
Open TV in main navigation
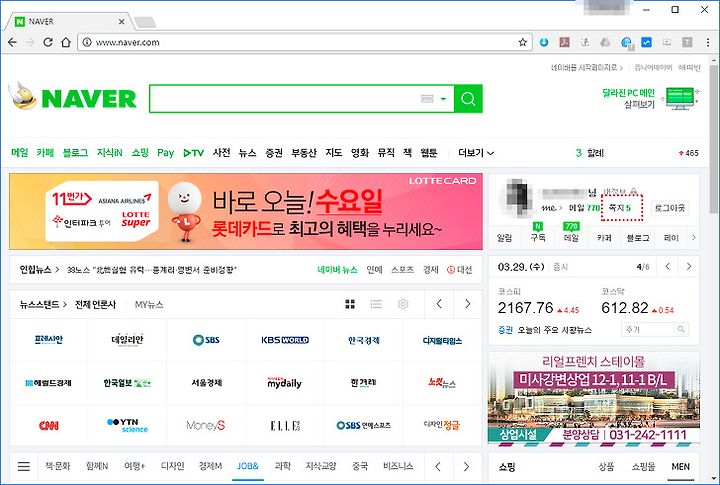(193, 153)
